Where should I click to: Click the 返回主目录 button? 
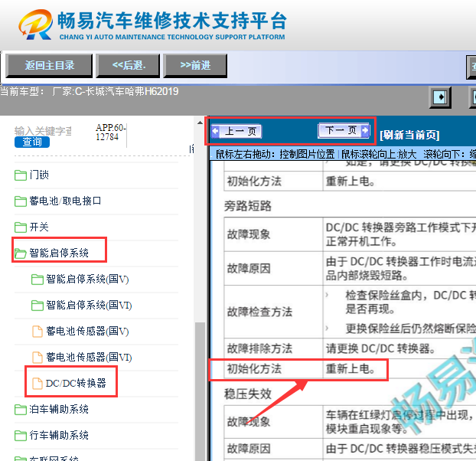tap(49, 66)
